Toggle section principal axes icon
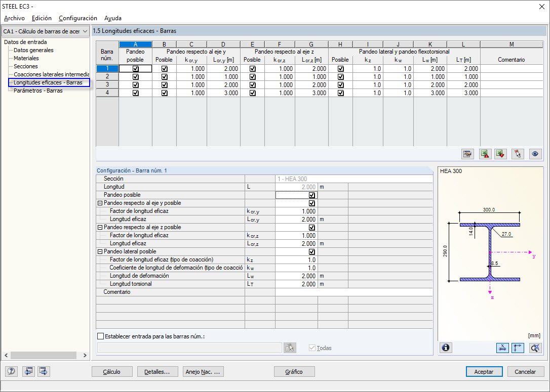 518,347
